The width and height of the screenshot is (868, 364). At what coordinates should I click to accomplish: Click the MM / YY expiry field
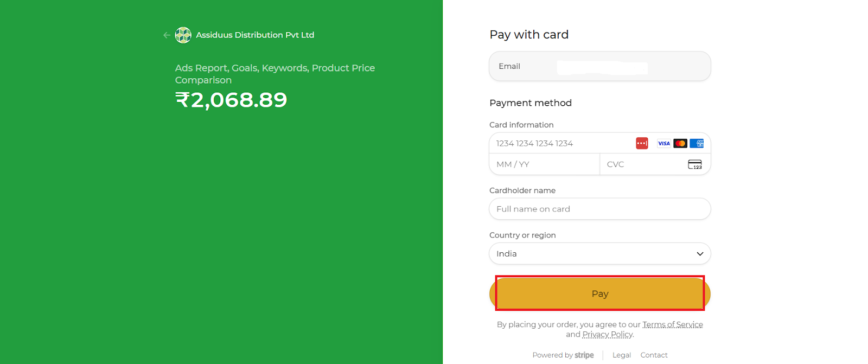click(x=544, y=164)
